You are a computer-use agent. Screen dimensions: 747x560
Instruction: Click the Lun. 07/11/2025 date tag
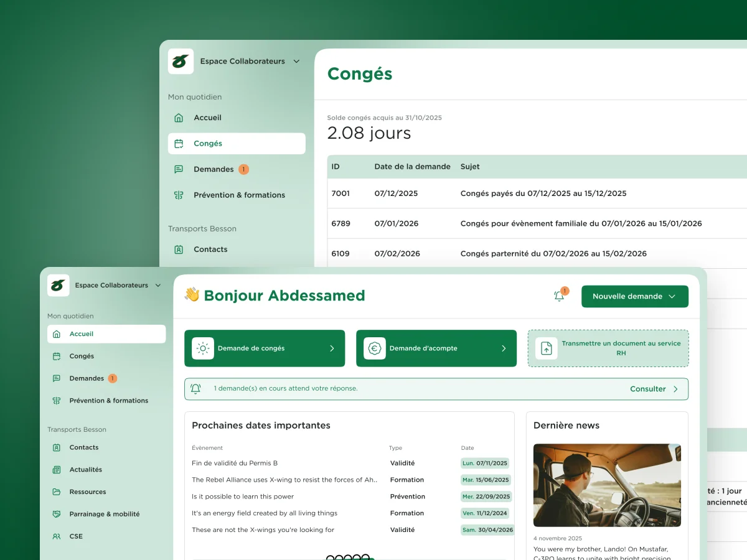pos(485,463)
